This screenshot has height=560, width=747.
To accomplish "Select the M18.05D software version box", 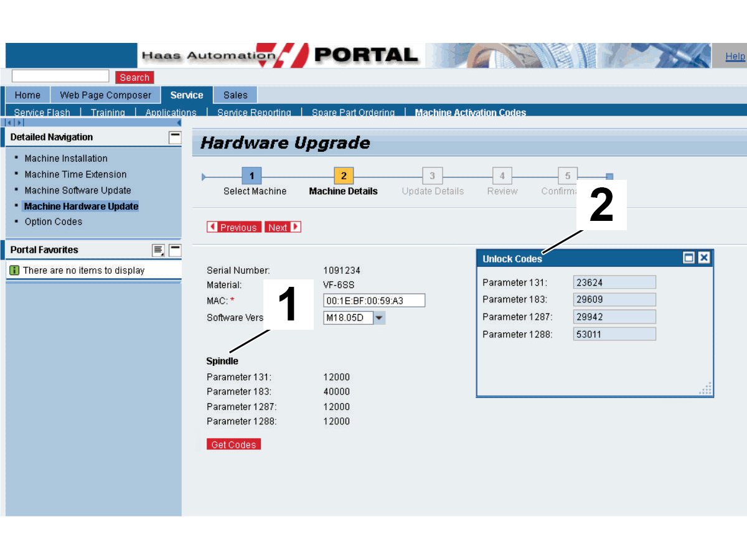I will tap(348, 318).
